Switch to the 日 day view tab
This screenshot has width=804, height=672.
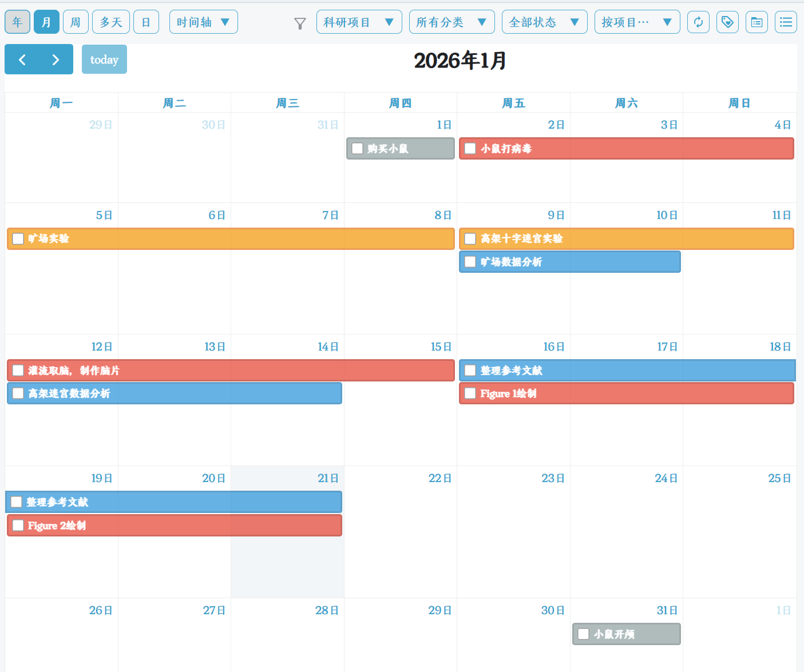(146, 22)
